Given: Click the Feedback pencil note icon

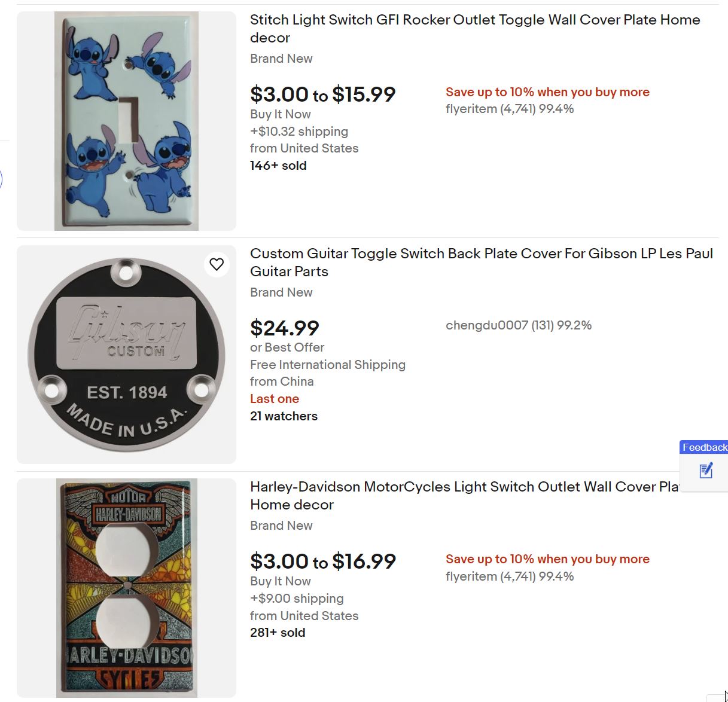Looking at the screenshot, I should click(706, 471).
